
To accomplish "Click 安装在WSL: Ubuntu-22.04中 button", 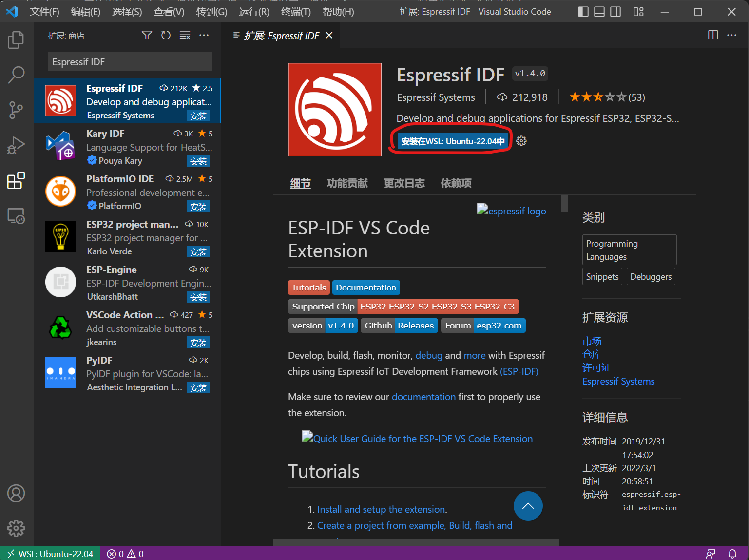I will 453,141.
